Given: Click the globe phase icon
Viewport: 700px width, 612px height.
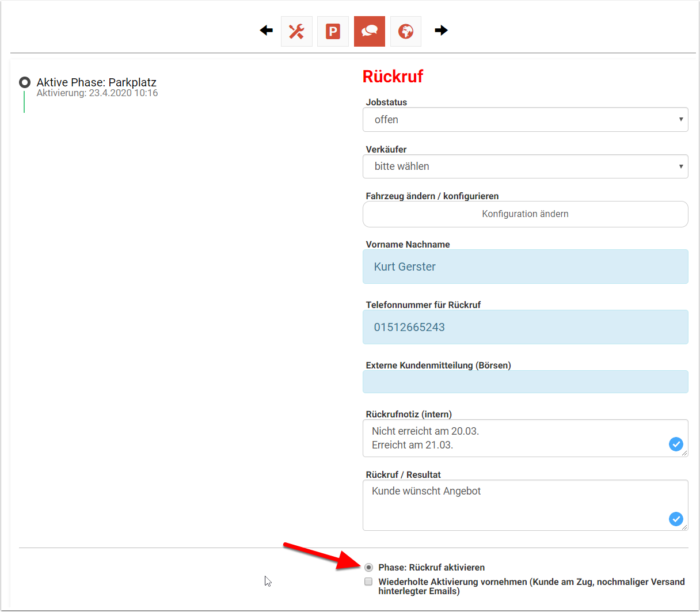Looking at the screenshot, I should tap(405, 31).
